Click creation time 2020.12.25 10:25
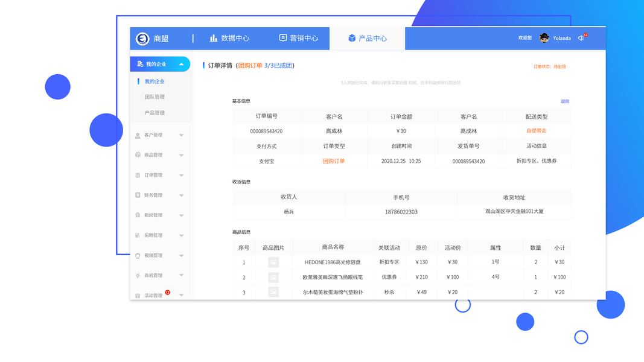This screenshot has width=644, height=362. point(401,161)
